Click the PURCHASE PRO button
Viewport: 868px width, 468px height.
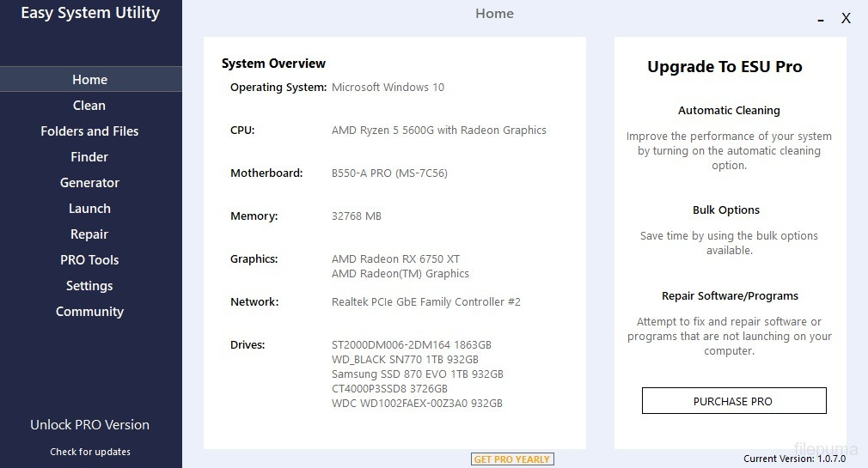734,400
